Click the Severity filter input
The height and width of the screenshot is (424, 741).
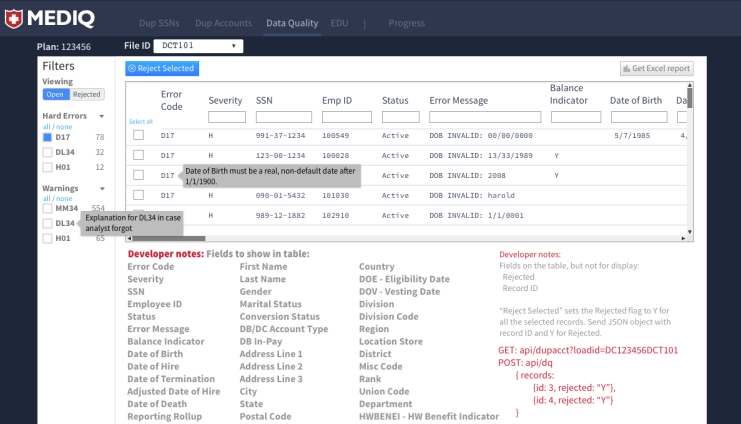coord(227,117)
